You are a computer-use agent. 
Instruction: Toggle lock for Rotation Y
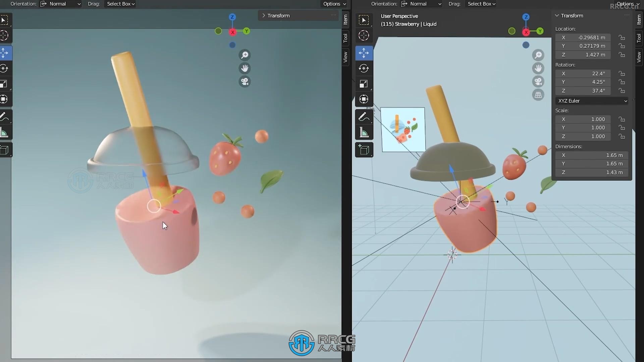pos(622,82)
